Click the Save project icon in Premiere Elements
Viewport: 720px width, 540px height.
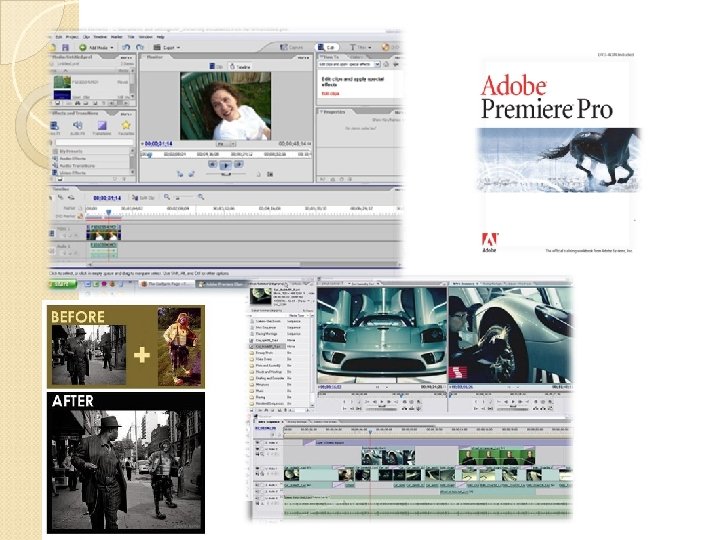[65, 47]
